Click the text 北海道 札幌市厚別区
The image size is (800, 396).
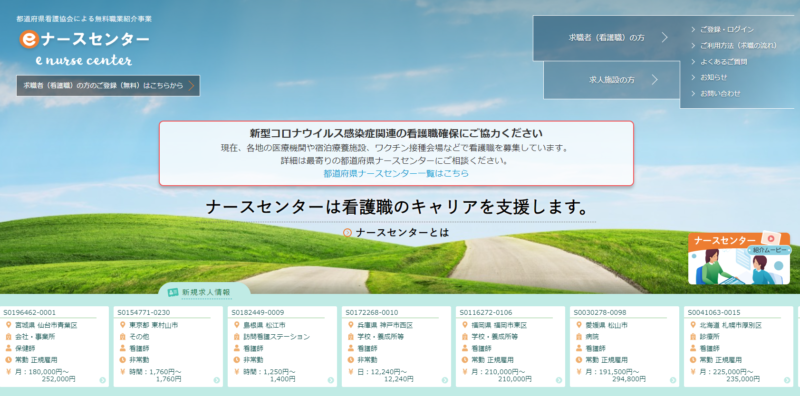pyautogui.click(x=731, y=325)
